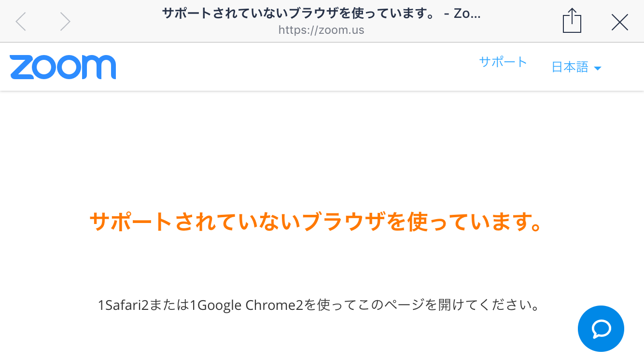This screenshot has height=362, width=644.
Task: Tap the page title in browser bar
Action: pos(322,13)
